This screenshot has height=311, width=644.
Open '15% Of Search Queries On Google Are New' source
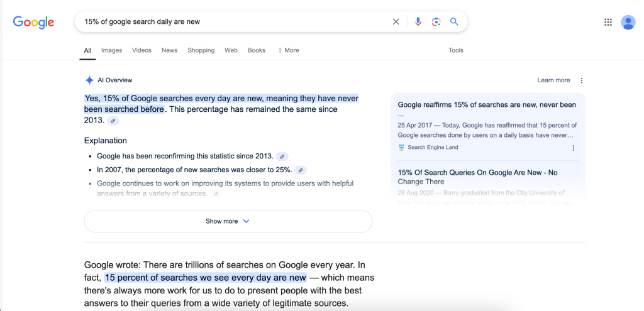pos(478,177)
